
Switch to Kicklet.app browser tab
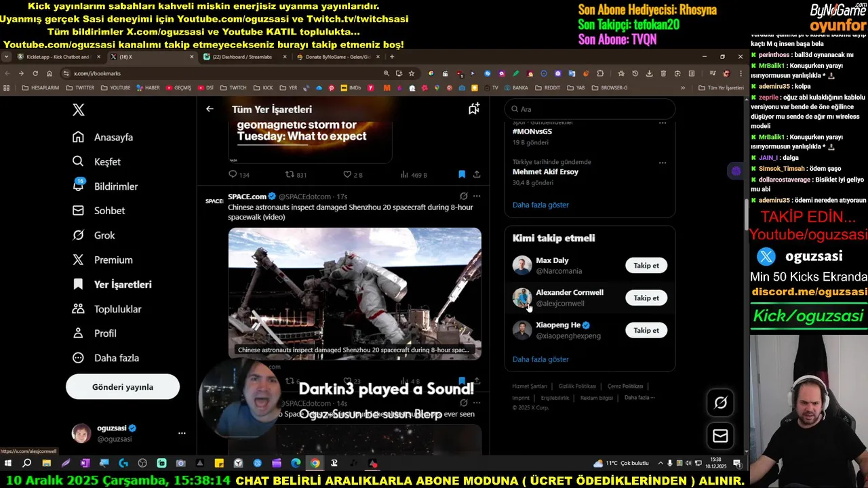pyautogui.click(x=58, y=57)
